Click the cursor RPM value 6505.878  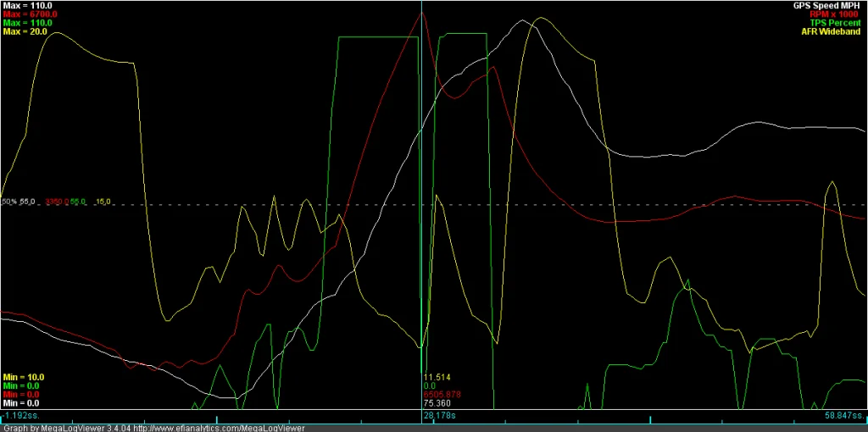coord(442,395)
